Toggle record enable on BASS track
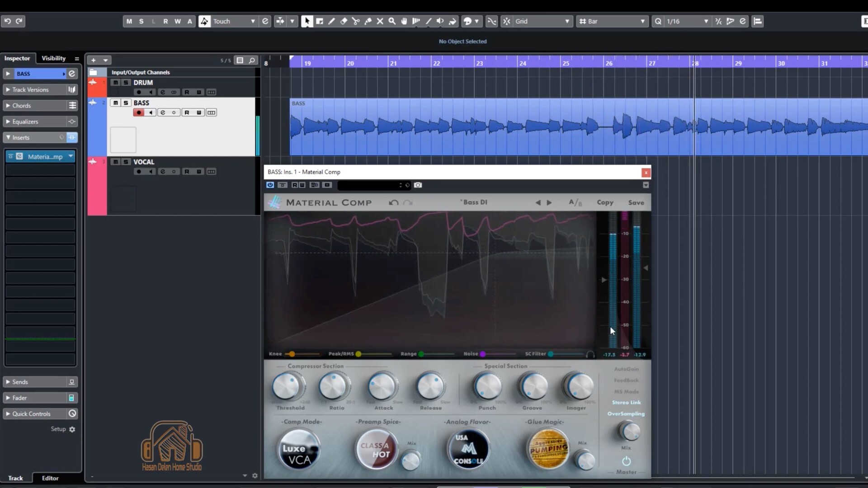Image resolution: width=868 pixels, height=488 pixels. click(x=138, y=113)
